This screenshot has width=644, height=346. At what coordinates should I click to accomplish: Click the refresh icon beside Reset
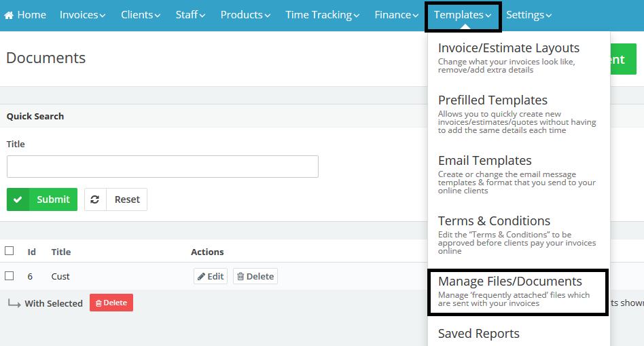pos(95,199)
